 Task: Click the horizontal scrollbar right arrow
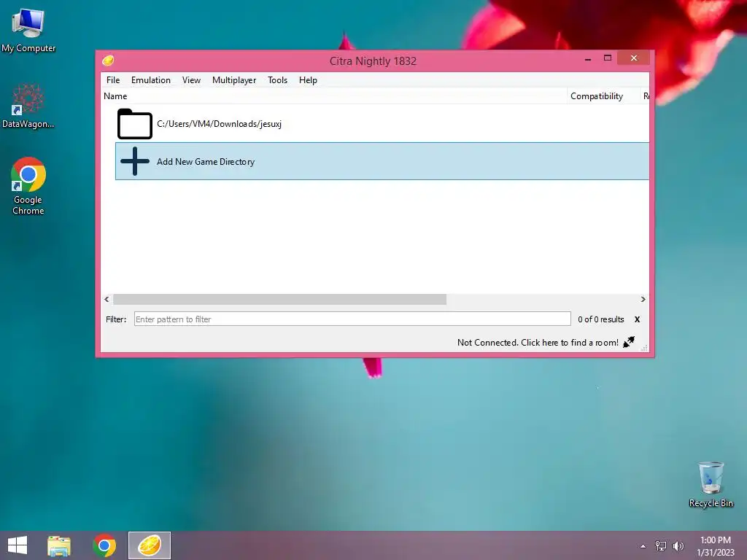coord(643,299)
